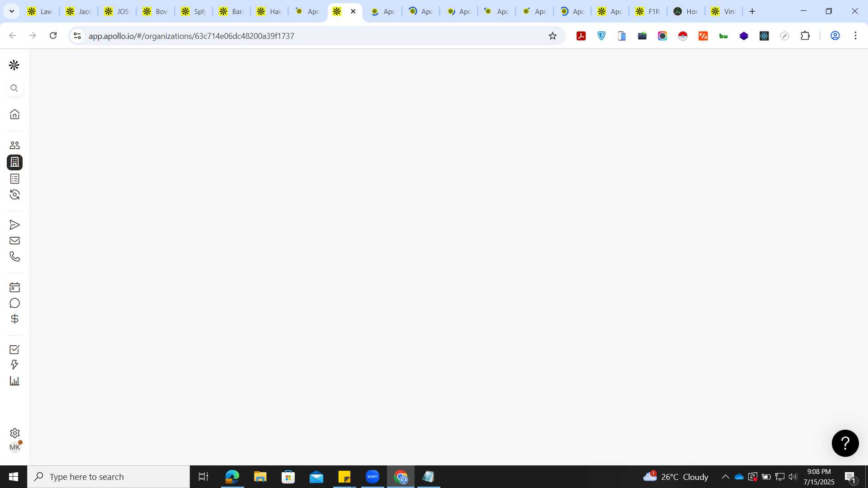
Task: Switch to the Jacc tab
Action: 78,11
